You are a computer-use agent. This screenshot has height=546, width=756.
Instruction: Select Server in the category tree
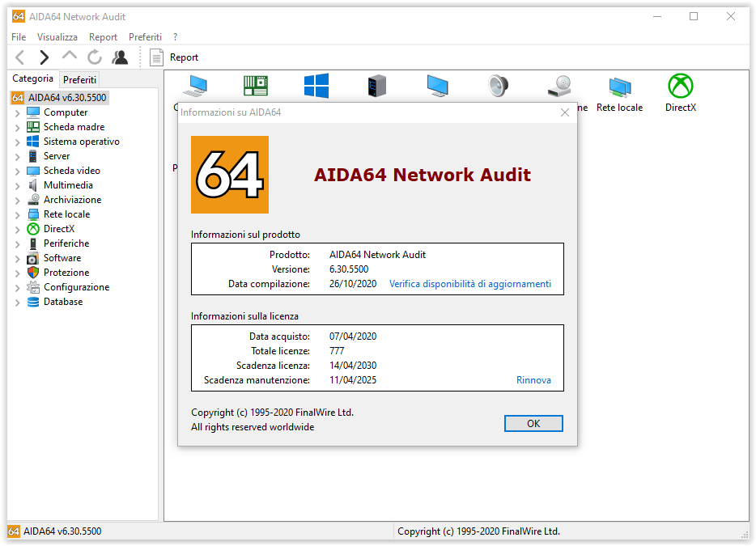pos(57,156)
